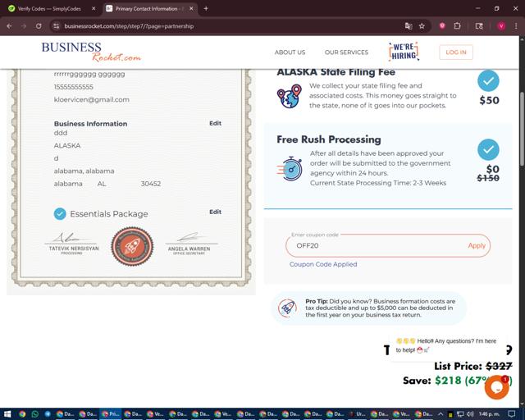Click the Hello Any questions chat message

446,345
